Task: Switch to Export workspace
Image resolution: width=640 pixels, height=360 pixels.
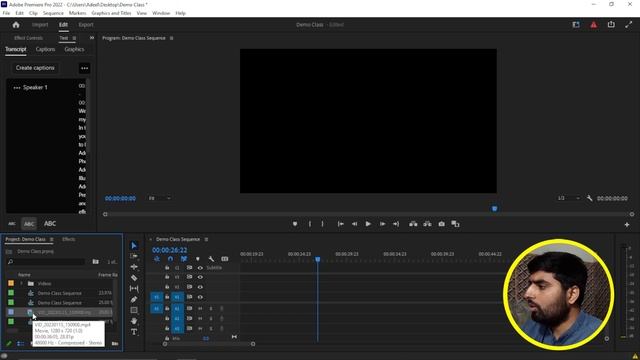Action: coord(86,25)
